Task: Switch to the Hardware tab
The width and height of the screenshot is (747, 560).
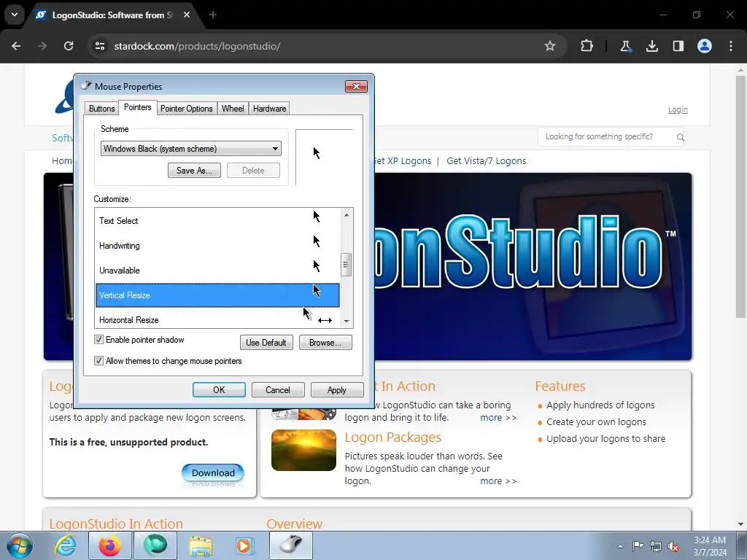Action: [269, 109]
